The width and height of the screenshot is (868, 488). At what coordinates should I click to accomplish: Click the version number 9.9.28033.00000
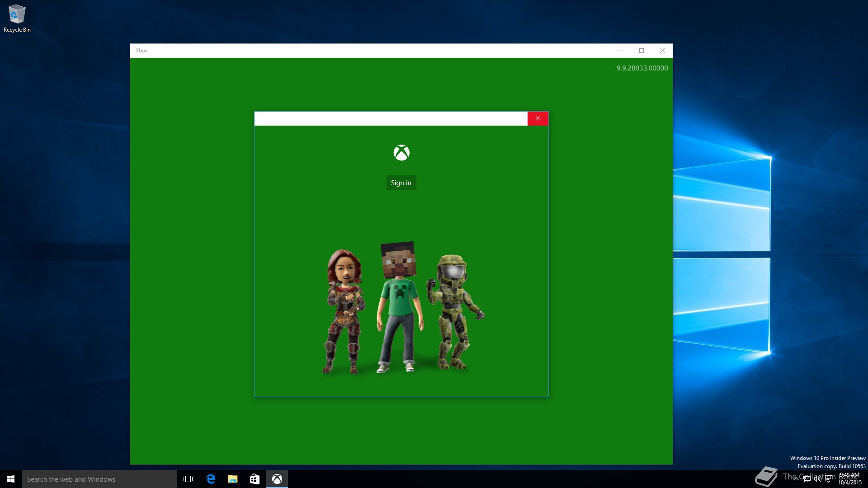642,68
